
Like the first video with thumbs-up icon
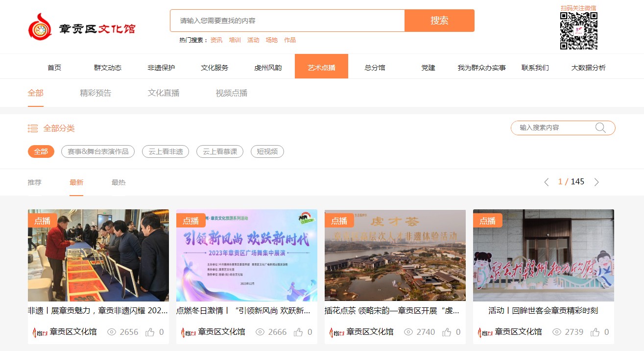[x=150, y=332]
